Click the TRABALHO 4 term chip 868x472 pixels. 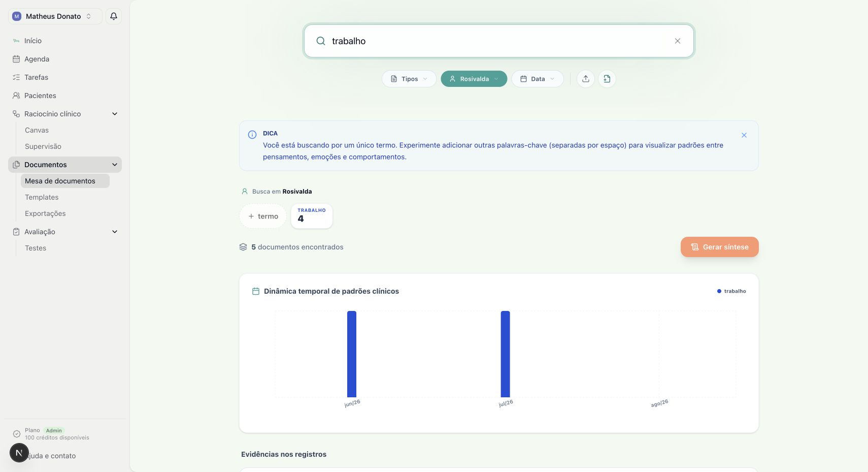(x=312, y=216)
